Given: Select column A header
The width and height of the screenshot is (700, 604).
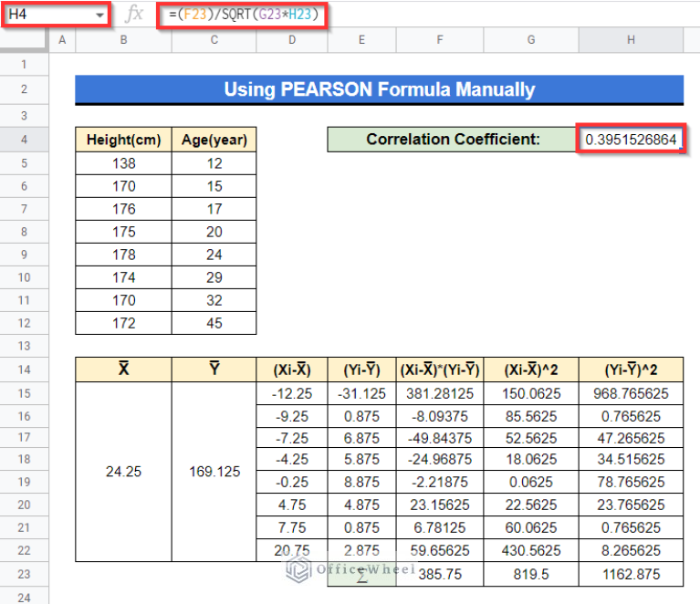Looking at the screenshot, I should coord(62,40).
